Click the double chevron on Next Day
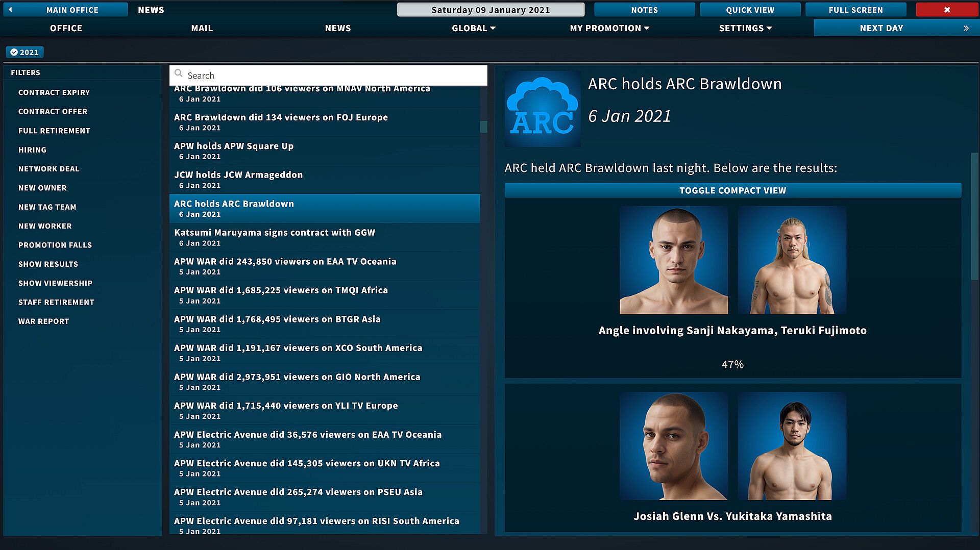The height and width of the screenshot is (550, 980). pos(966,29)
